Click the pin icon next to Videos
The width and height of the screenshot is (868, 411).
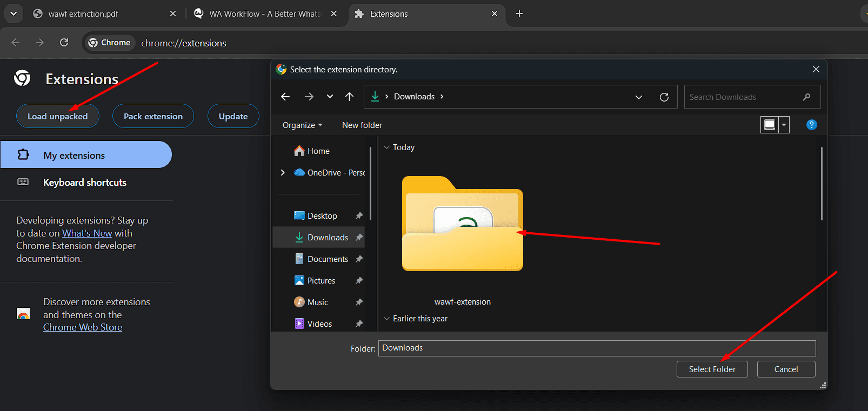click(359, 324)
